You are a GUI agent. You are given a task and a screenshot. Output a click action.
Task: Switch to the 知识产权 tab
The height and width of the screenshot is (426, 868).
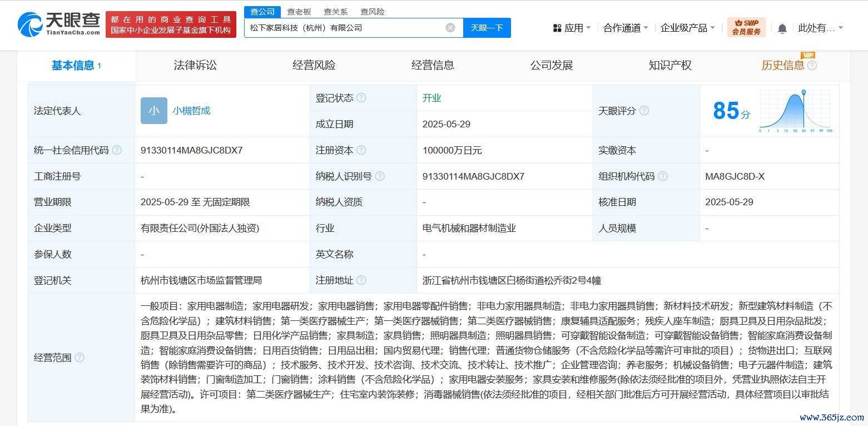pyautogui.click(x=670, y=66)
